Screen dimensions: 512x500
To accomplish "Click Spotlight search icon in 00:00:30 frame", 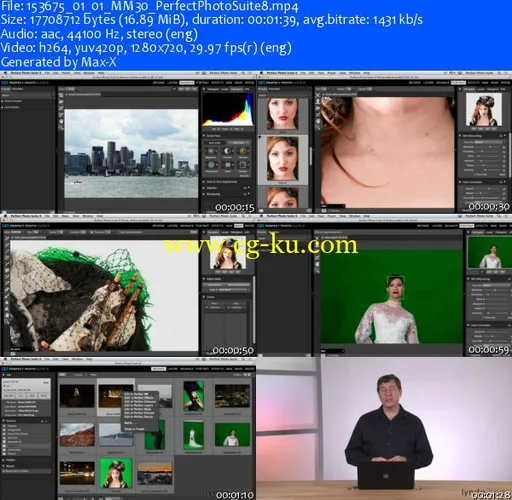I will 501,73.
